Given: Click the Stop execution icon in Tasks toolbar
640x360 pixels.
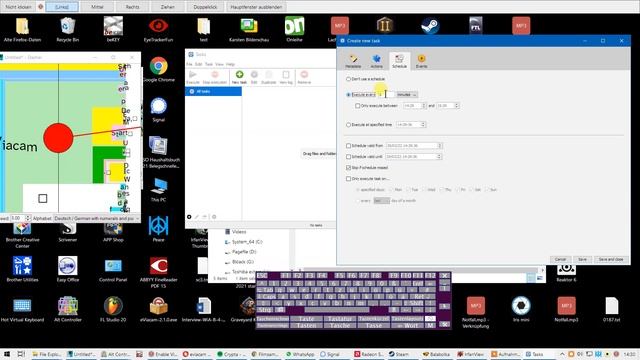Looking at the screenshot, I should point(215,77).
